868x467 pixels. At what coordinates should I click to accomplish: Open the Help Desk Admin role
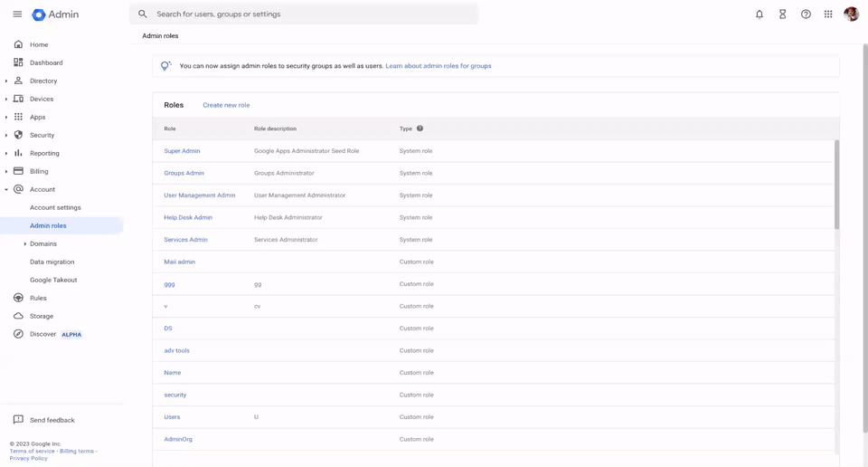coord(188,217)
